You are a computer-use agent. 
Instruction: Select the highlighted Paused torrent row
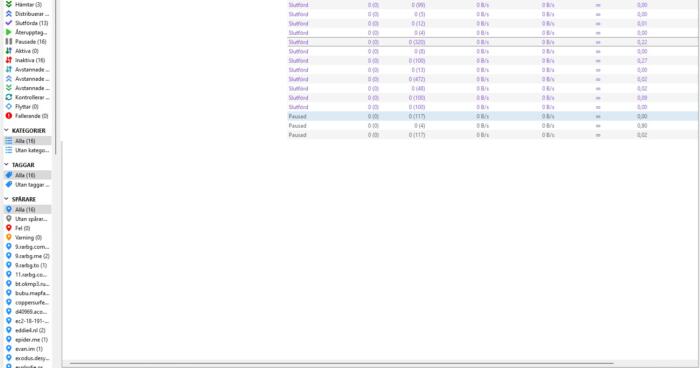click(x=492, y=116)
